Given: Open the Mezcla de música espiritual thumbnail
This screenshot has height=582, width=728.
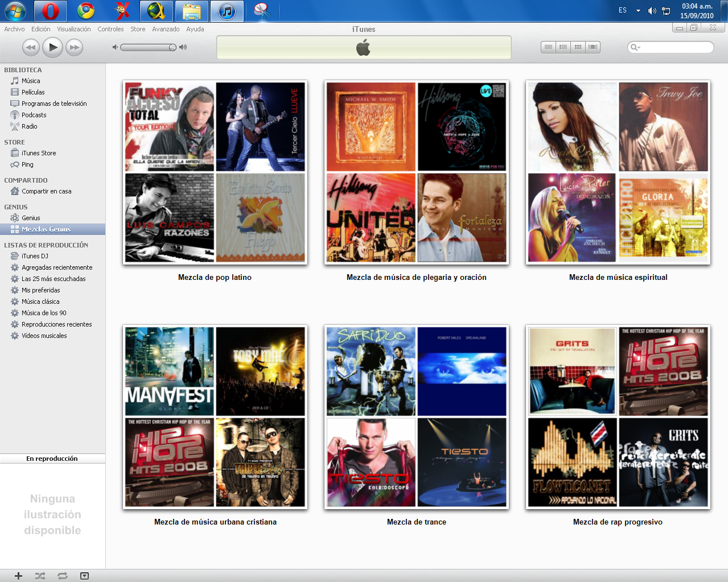Looking at the screenshot, I should click(x=618, y=172).
